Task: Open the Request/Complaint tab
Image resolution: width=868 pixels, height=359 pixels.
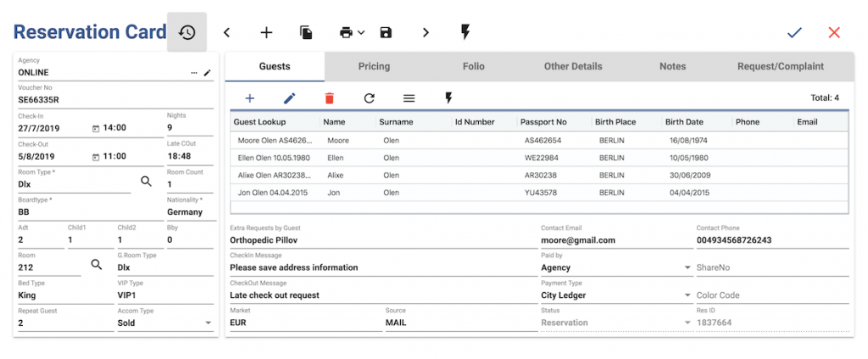Action: 781,66
